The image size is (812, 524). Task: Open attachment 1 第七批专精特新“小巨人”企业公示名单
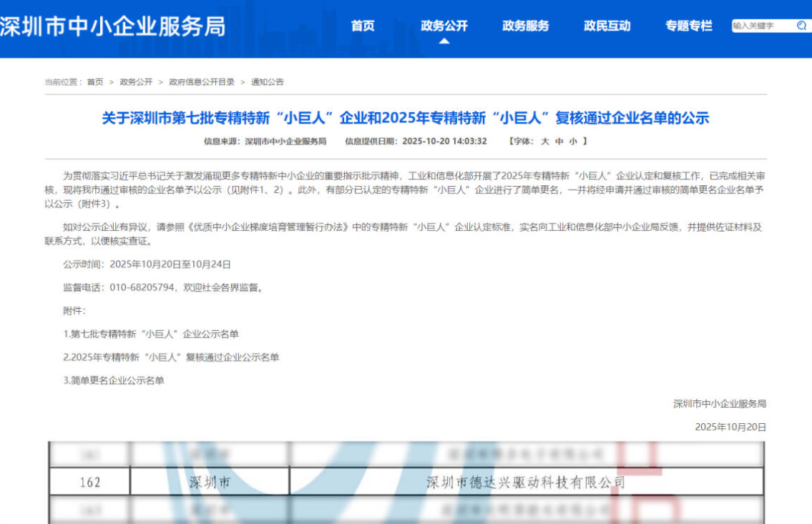click(x=151, y=334)
